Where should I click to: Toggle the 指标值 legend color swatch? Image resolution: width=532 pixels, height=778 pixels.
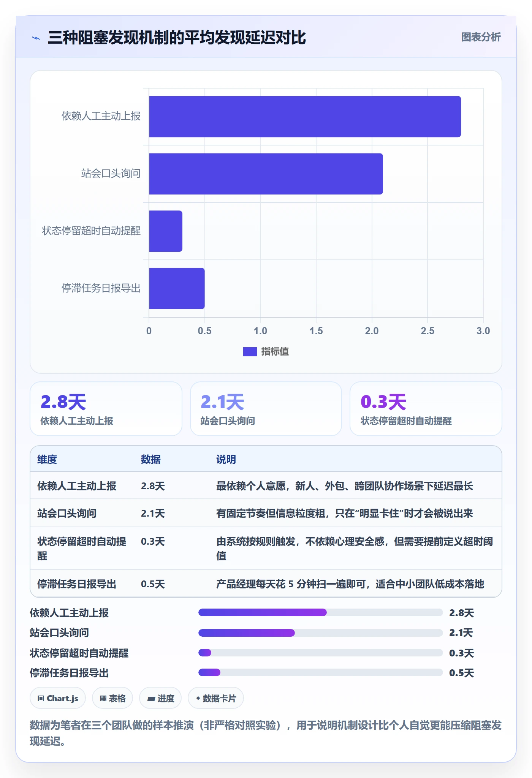250,352
